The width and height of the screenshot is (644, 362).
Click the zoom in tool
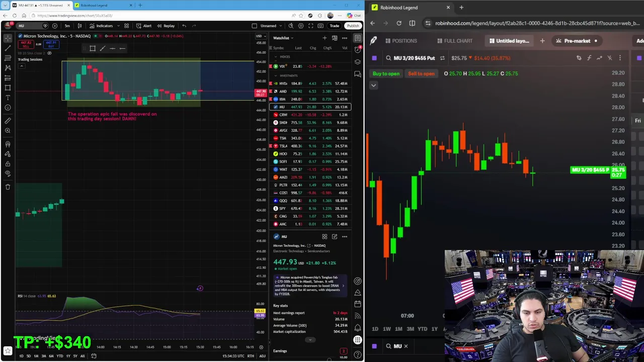click(8, 131)
